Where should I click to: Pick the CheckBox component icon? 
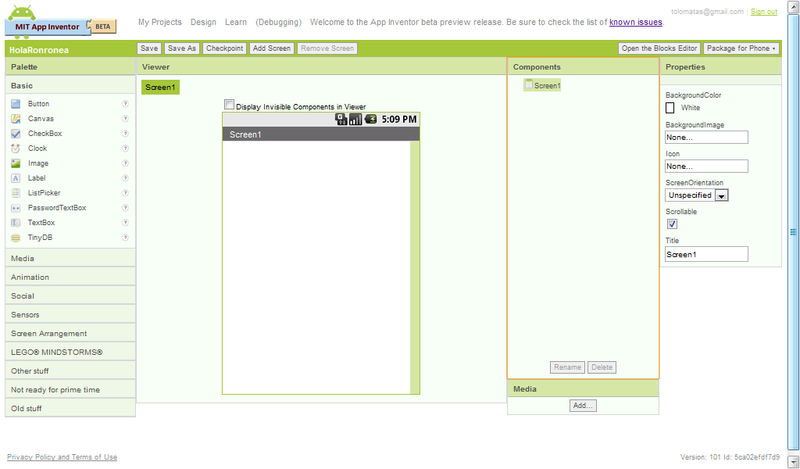(x=16, y=133)
